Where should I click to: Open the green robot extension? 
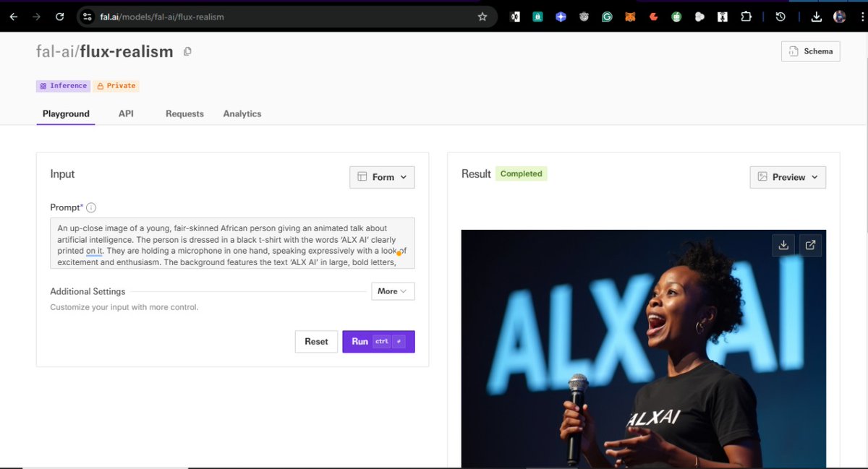pyautogui.click(x=676, y=17)
